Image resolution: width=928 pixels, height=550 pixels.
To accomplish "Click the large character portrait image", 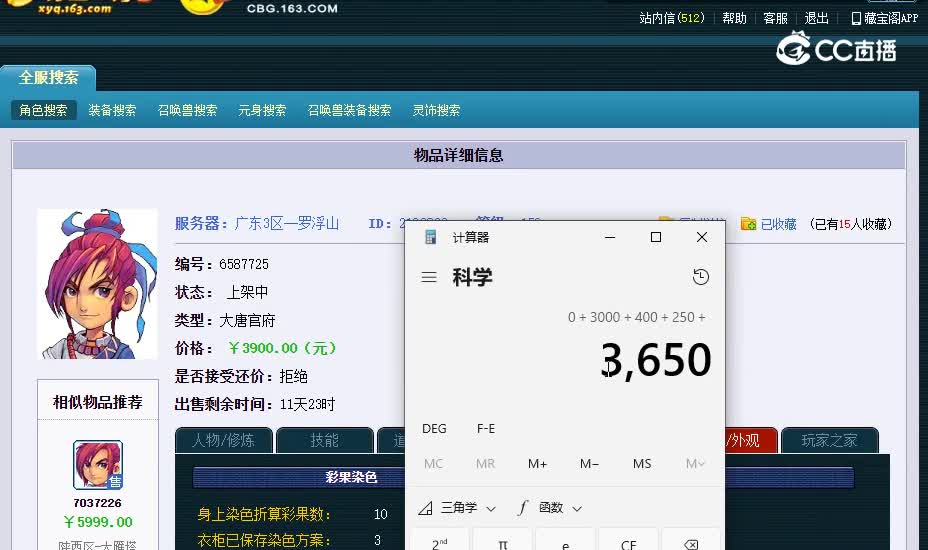I will 98,284.
